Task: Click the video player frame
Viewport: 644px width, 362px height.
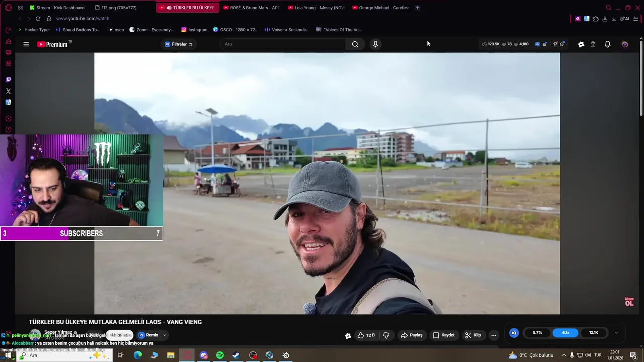Action: (x=327, y=184)
